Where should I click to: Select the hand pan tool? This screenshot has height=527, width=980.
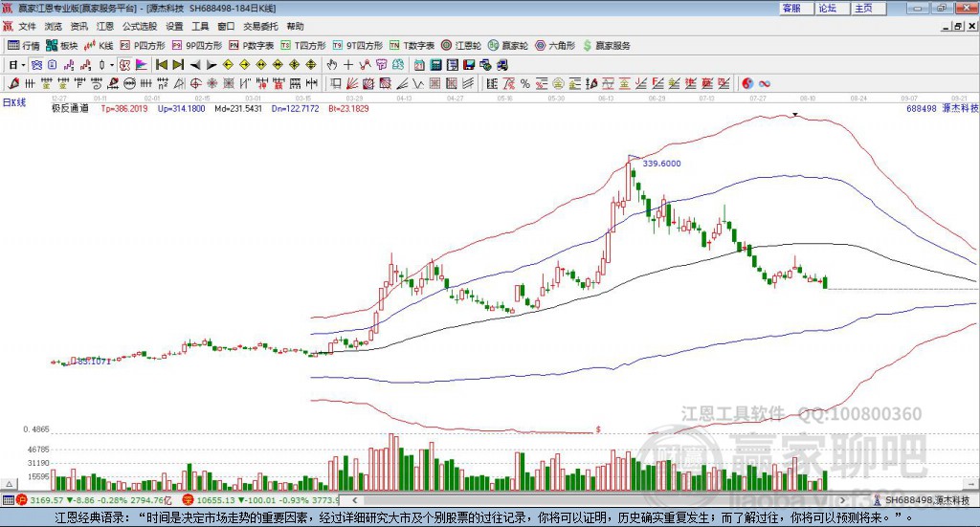click(332, 64)
